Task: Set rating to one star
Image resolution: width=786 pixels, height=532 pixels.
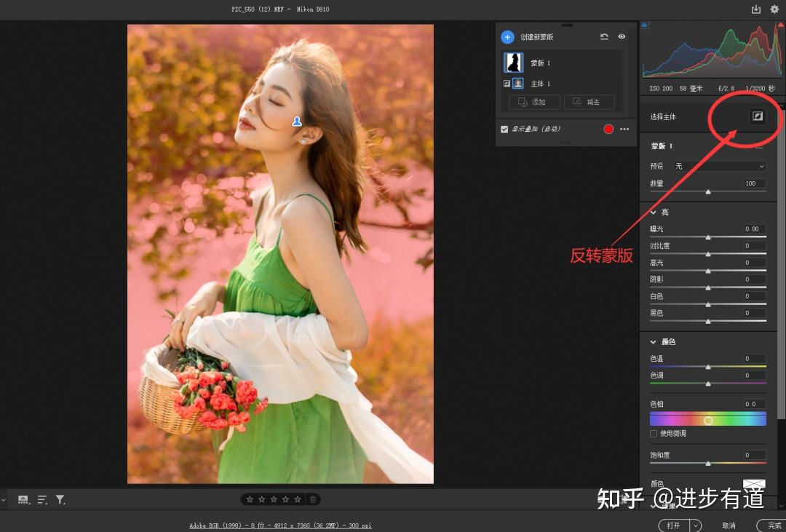Action: point(250,499)
